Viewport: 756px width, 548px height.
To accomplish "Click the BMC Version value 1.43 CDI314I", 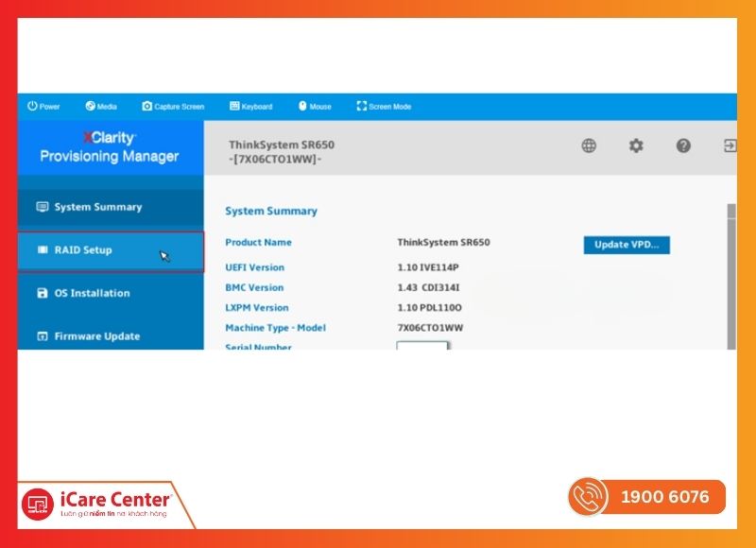I will click(428, 288).
